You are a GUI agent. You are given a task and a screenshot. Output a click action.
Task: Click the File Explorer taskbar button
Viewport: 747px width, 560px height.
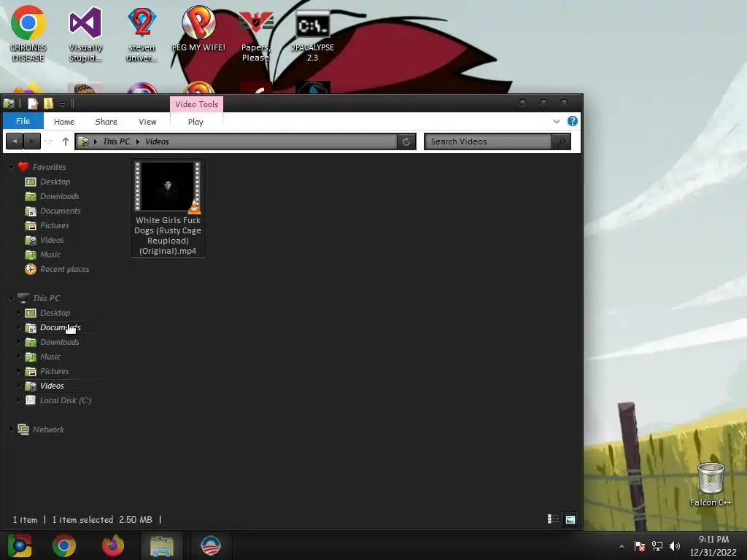[x=161, y=545]
